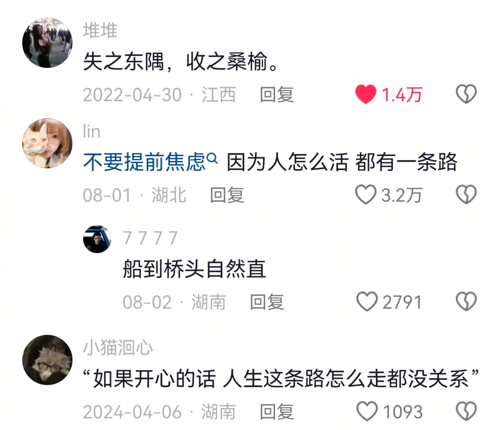Screen dimensions: 504x430
Task: Unlike the 堆堆 comment red heart
Action: tap(366, 94)
